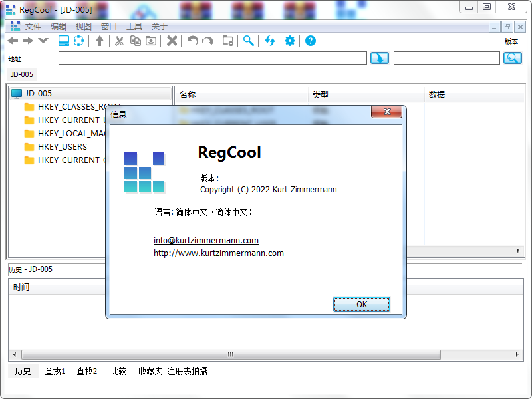Click the Go to address button
This screenshot has width=532, height=399.
380,58
